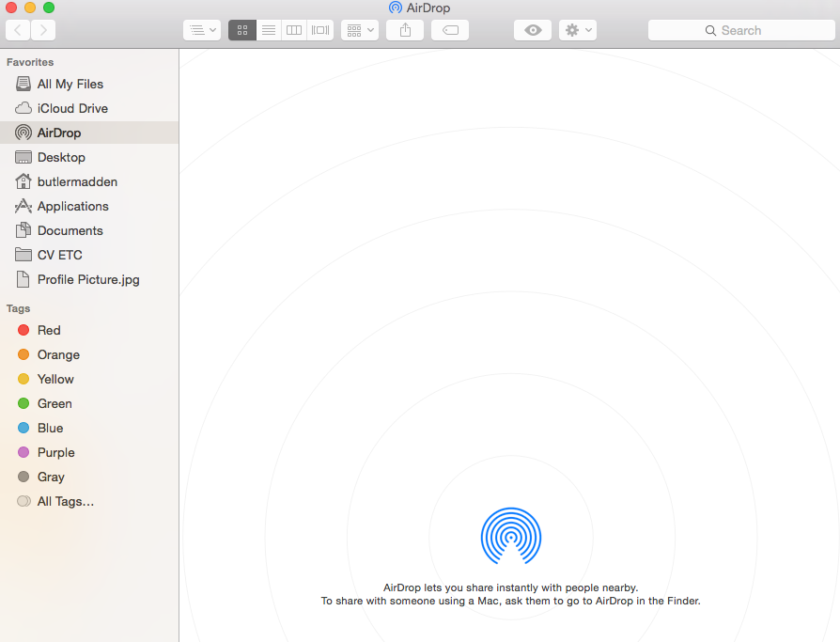The width and height of the screenshot is (840, 642).
Task: Click the yellow tag color dot
Action: (x=23, y=379)
